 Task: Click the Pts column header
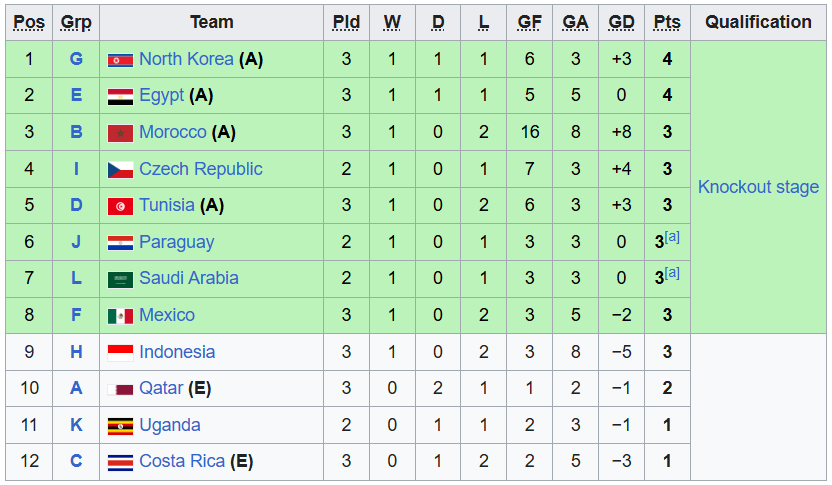click(x=667, y=22)
